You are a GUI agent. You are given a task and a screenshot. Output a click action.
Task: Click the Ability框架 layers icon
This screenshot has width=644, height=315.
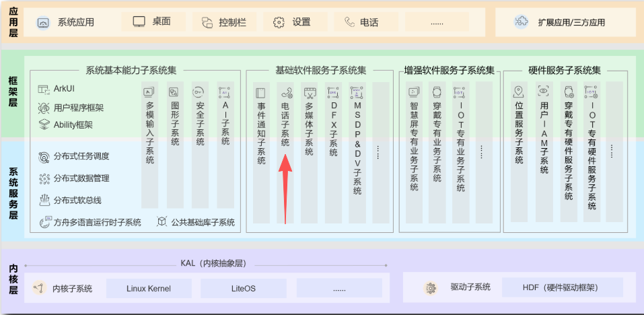[44, 125]
